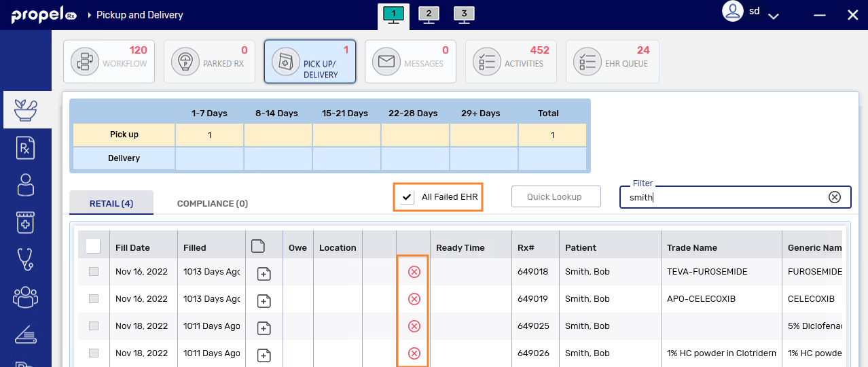
Task: Open the Messages tile
Action: (x=410, y=62)
